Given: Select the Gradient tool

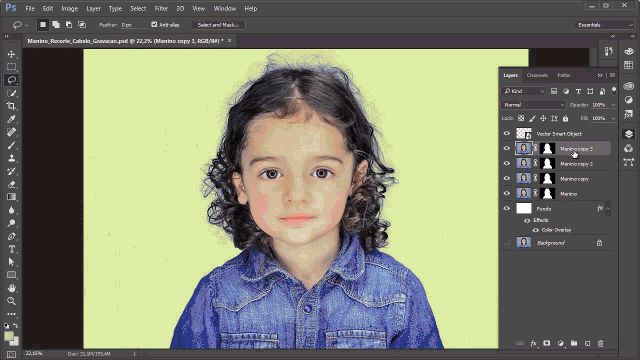Looking at the screenshot, I should [11, 197].
